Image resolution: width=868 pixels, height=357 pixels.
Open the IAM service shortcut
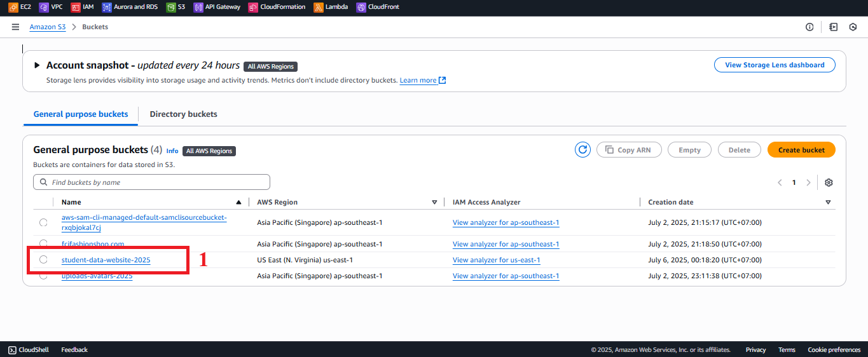[x=82, y=7]
